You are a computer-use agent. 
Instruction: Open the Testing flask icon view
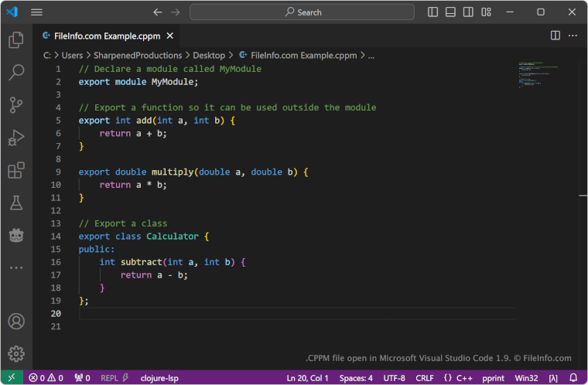[x=16, y=203]
